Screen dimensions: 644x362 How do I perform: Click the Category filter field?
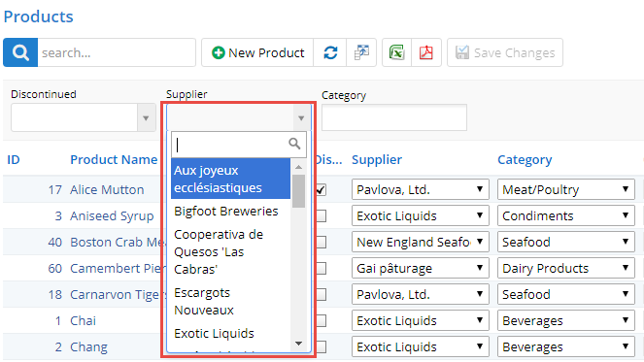[x=393, y=117]
